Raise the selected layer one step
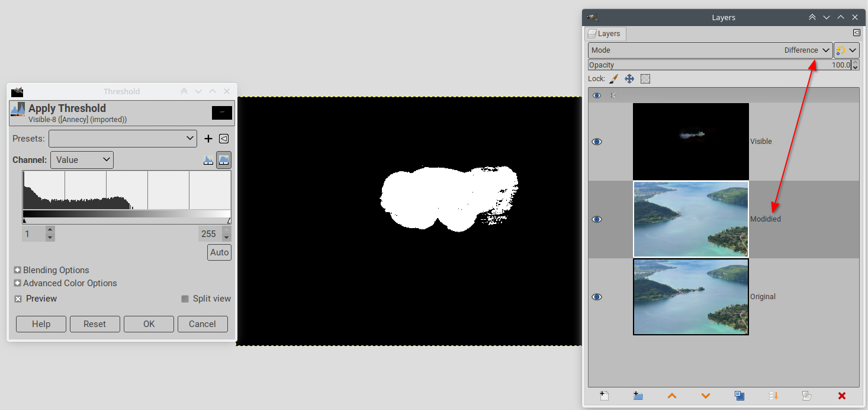The width and height of the screenshot is (868, 410). (671, 396)
